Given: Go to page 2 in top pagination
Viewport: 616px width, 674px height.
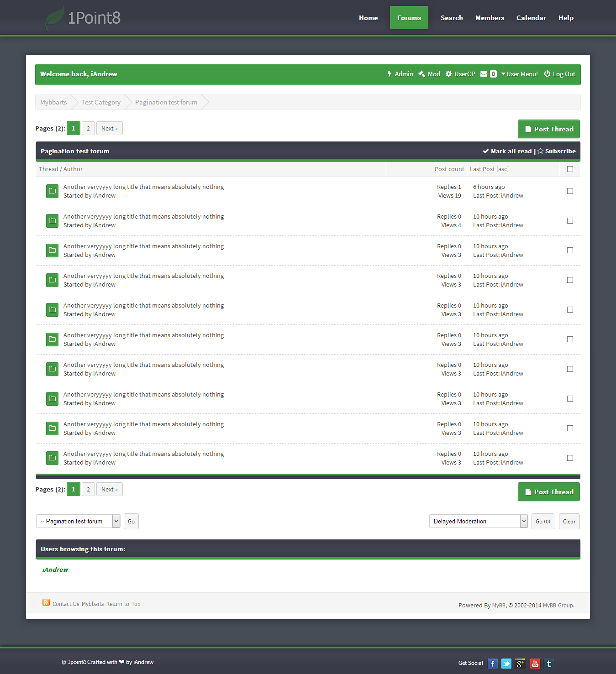Looking at the screenshot, I should (88, 128).
